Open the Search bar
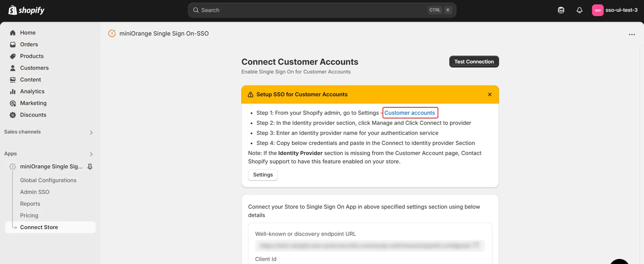Screen dimensions: 644x264 (322, 10)
